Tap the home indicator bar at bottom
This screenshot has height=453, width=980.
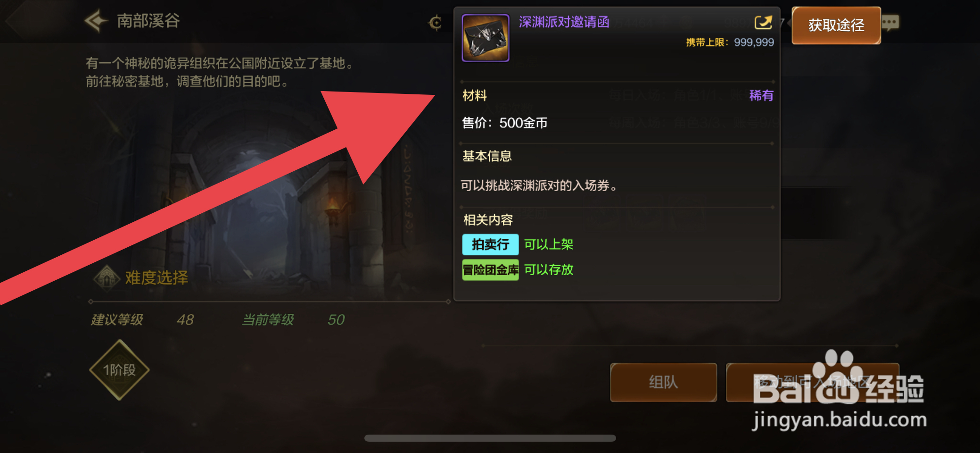pyautogui.click(x=490, y=438)
